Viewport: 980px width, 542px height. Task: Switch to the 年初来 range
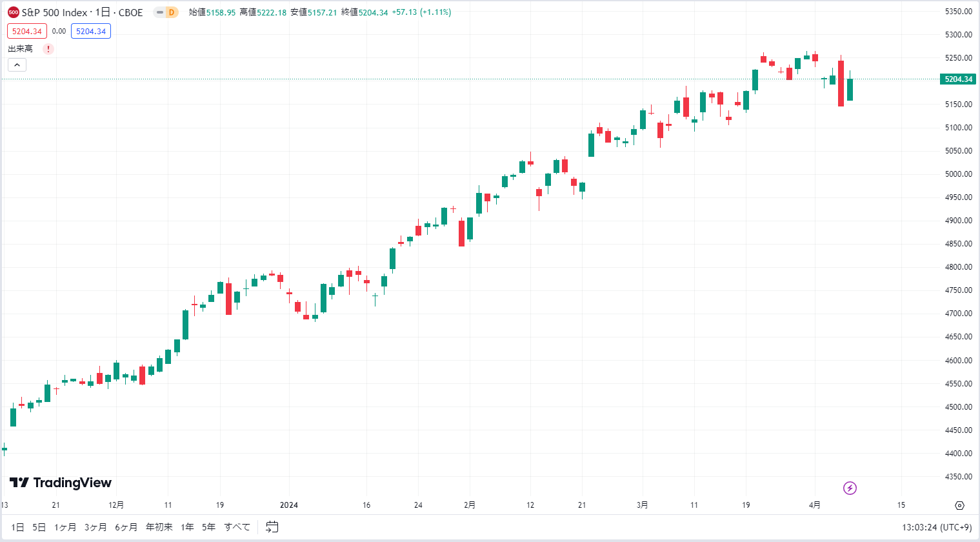click(x=159, y=527)
